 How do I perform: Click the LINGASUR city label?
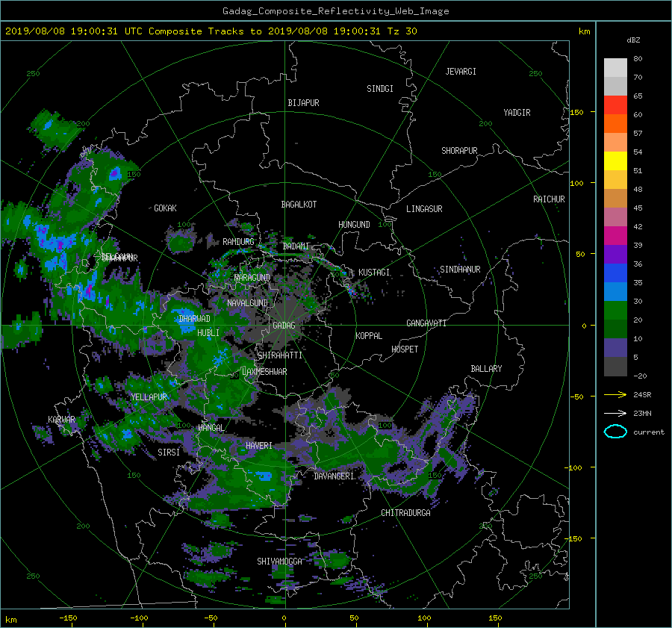coord(424,209)
